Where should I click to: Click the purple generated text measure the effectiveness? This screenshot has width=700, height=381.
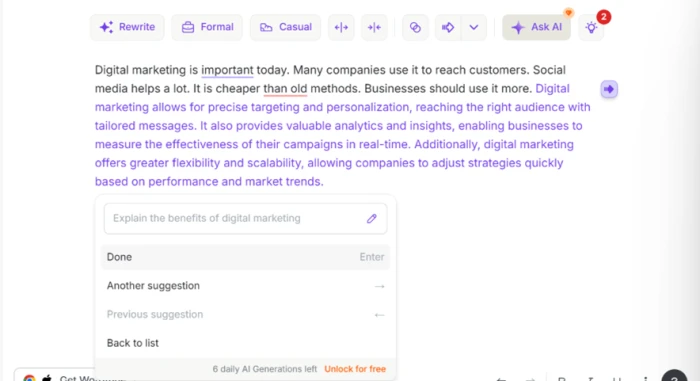tap(166, 144)
